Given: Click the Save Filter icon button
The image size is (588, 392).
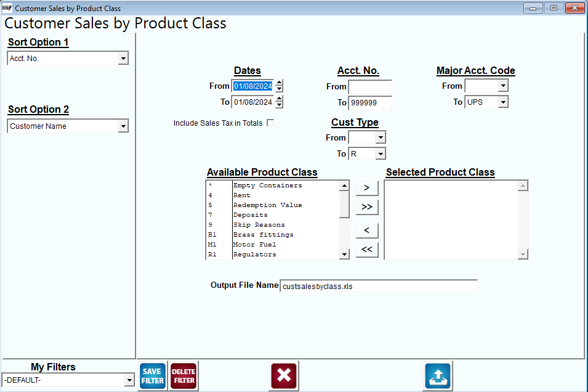Looking at the screenshot, I should click(x=153, y=375).
